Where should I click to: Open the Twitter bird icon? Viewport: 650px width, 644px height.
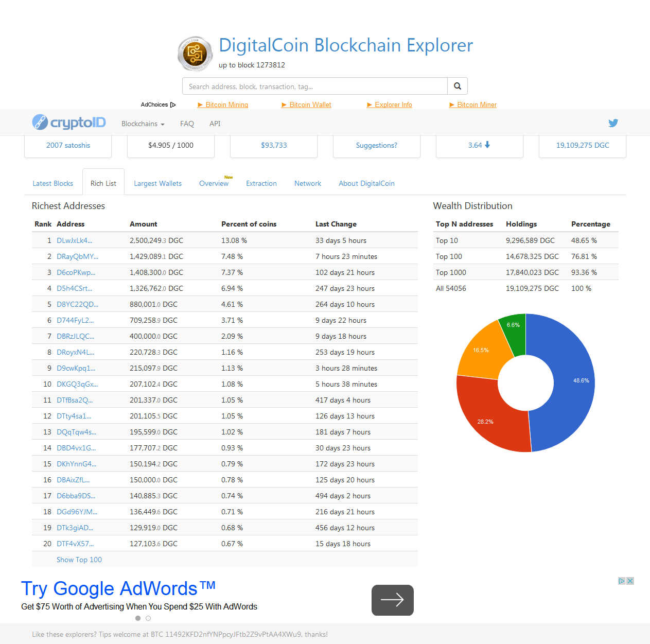click(x=613, y=123)
